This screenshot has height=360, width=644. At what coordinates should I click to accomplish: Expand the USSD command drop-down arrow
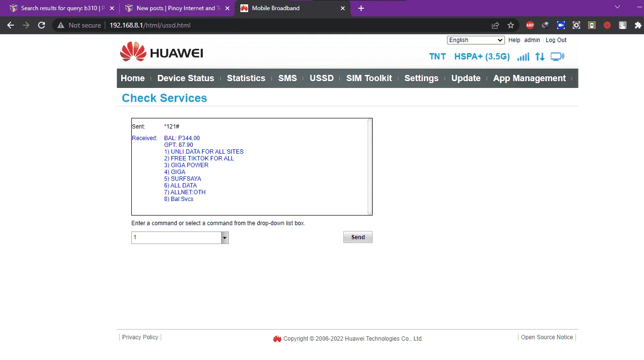(224, 238)
